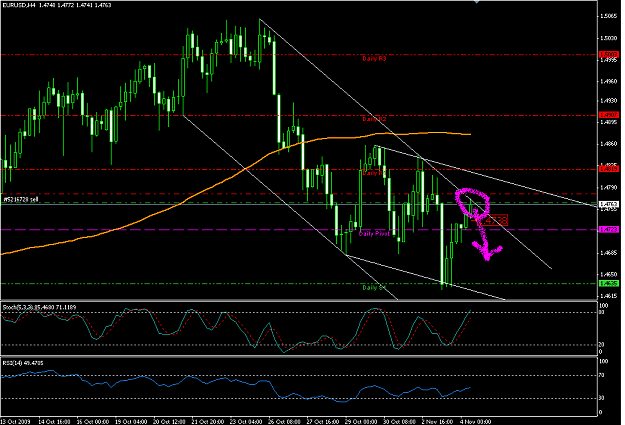Click the RSI(14) 49.4785 indicator label
The width and height of the screenshot is (625, 425).
pos(23,363)
